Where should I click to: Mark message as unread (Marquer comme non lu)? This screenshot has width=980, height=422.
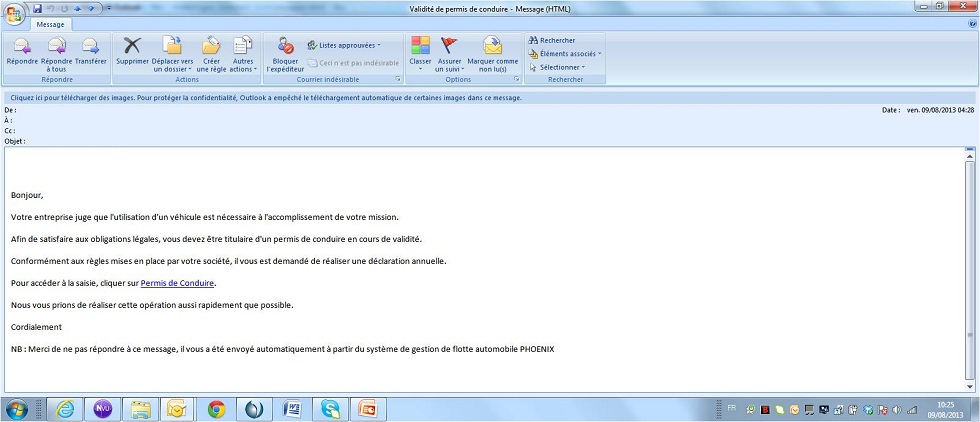(x=492, y=51)
